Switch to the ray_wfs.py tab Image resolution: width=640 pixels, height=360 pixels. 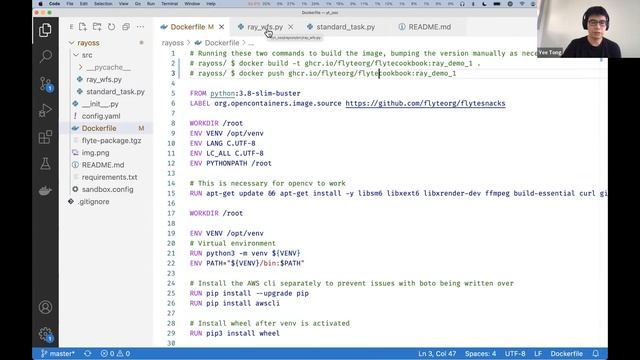[265, 27]
